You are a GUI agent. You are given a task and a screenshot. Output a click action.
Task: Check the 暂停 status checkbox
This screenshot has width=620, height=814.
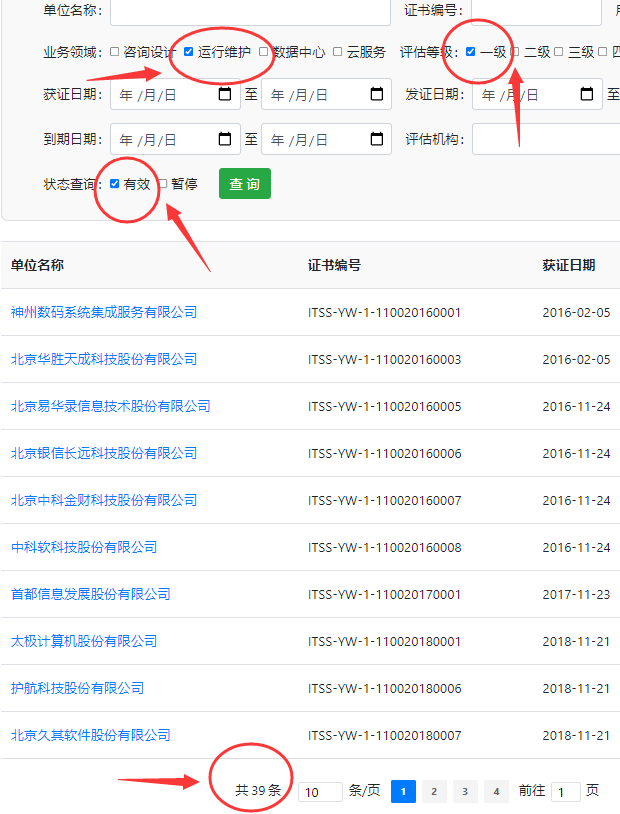click(x=163, y=183)
